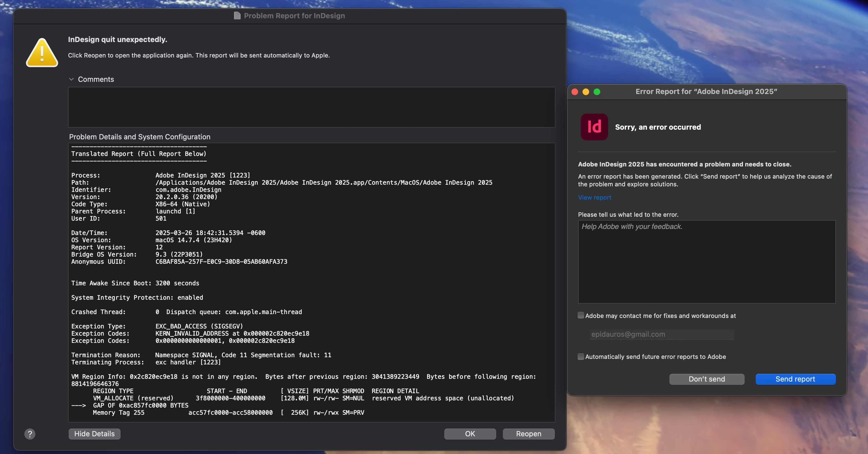Image resolution: width=868 pixels, height=454 pixels.
Task: Click the contact email address field
Action: 661,335
